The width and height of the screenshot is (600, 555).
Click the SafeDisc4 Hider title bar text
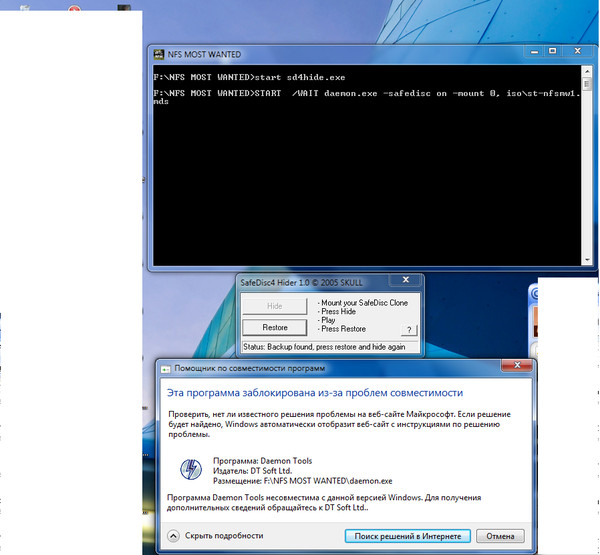click(x=301, y=283)
